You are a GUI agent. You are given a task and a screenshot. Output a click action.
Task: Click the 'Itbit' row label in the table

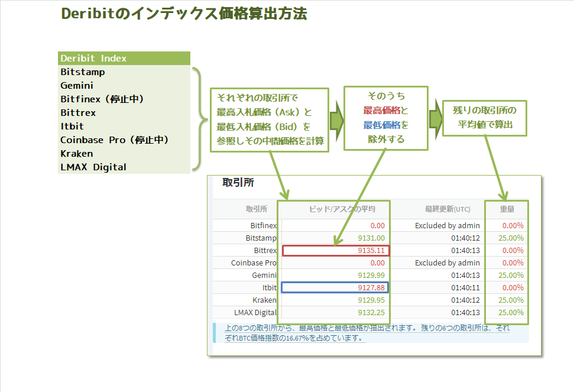pos(270,288)
